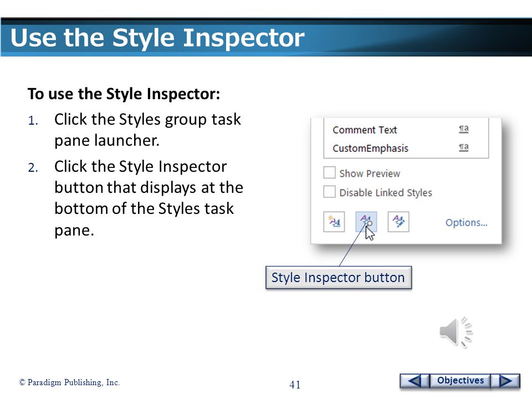532x399 pixels.
Task: Select the CustomEmphasis style
Action: pyautogui.click(x=370, y=149)
